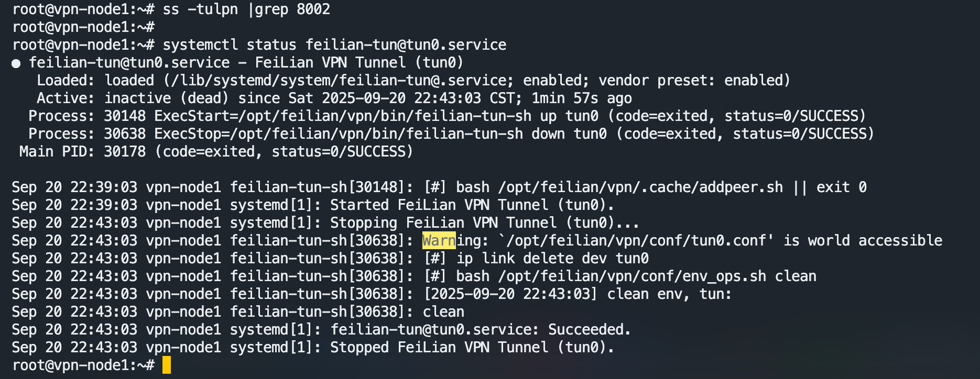Click the "Stopping FeiLian VPN Tunnel (tun0)..." log message
The height and width of the screenshot is (379, 980).
(x=484, y=222)
